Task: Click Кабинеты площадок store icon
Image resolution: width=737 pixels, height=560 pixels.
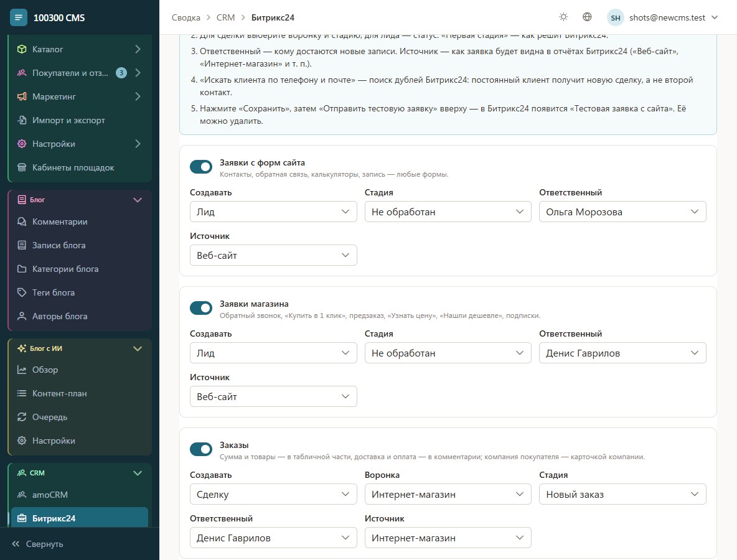Action: (x=22, y=167)
